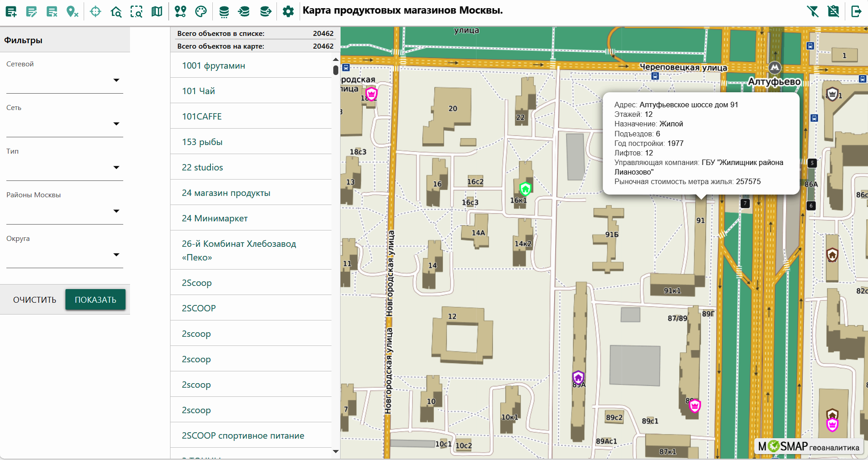
Task: Select '153 рыбы' in the list
Action: pos(202,142)
